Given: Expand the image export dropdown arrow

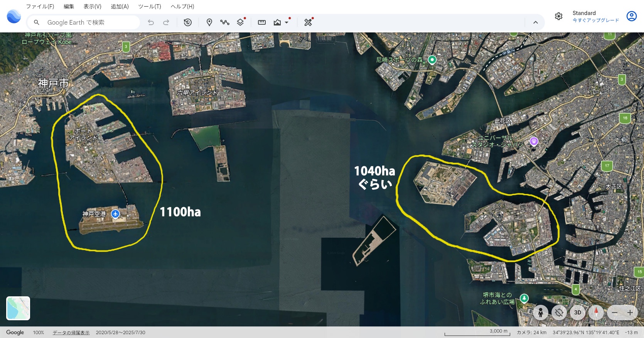Looking at the screenshot, I should (287, 22).
